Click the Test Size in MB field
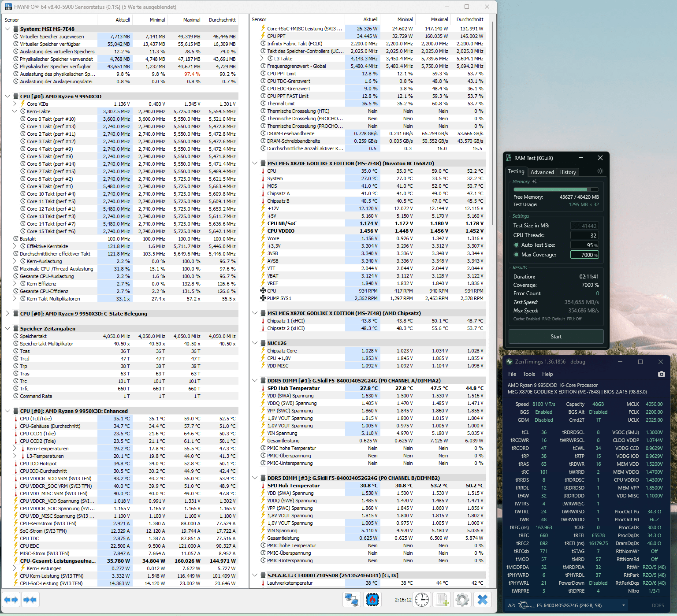Screen dimensions: 677x616 point(584,226)
